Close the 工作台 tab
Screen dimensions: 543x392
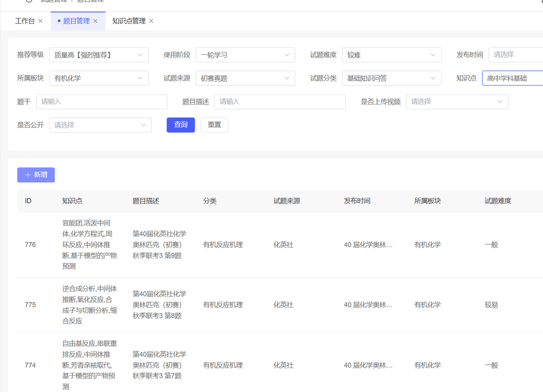click(x=40, y=21)
